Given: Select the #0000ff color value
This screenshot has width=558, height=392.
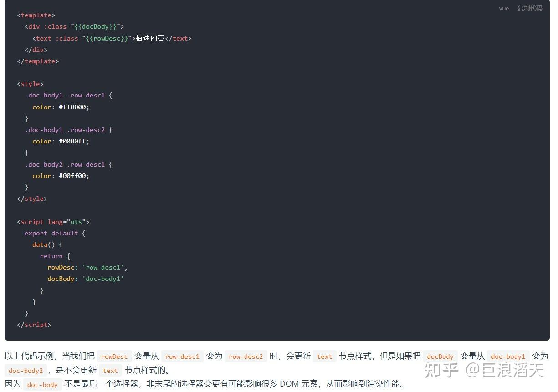Looking at the screenshot, I should (x=72, y=141).
